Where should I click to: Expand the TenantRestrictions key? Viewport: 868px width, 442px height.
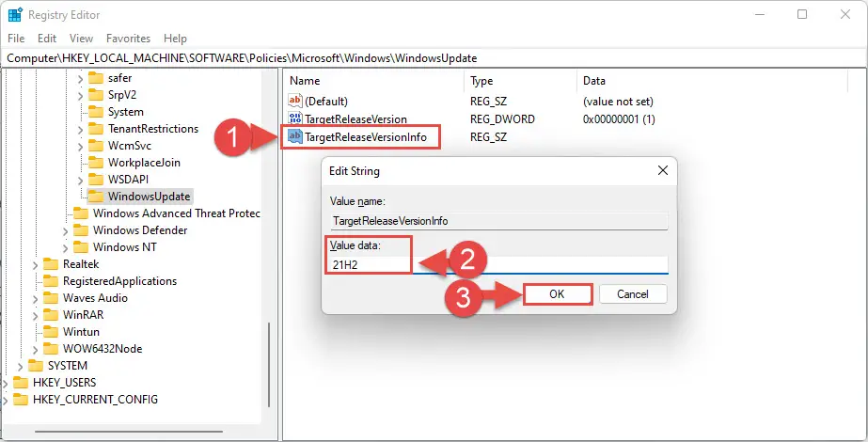[x=80, y=129]
